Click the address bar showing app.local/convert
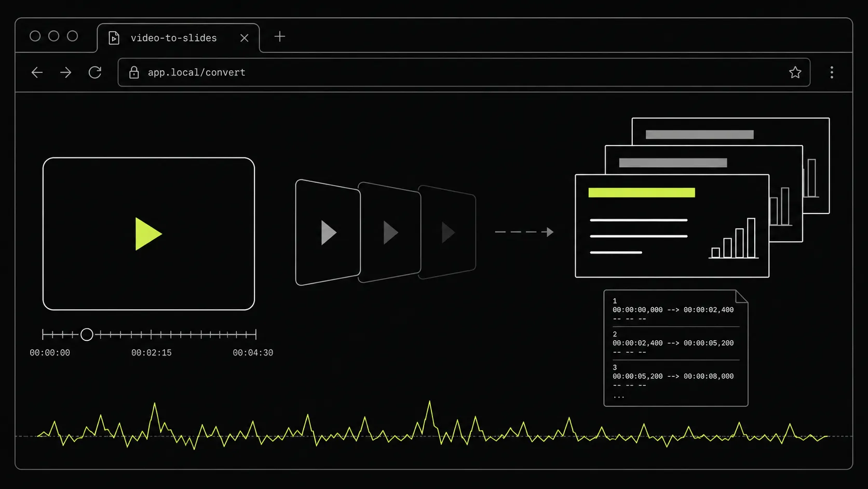 [x=464, y=72]
